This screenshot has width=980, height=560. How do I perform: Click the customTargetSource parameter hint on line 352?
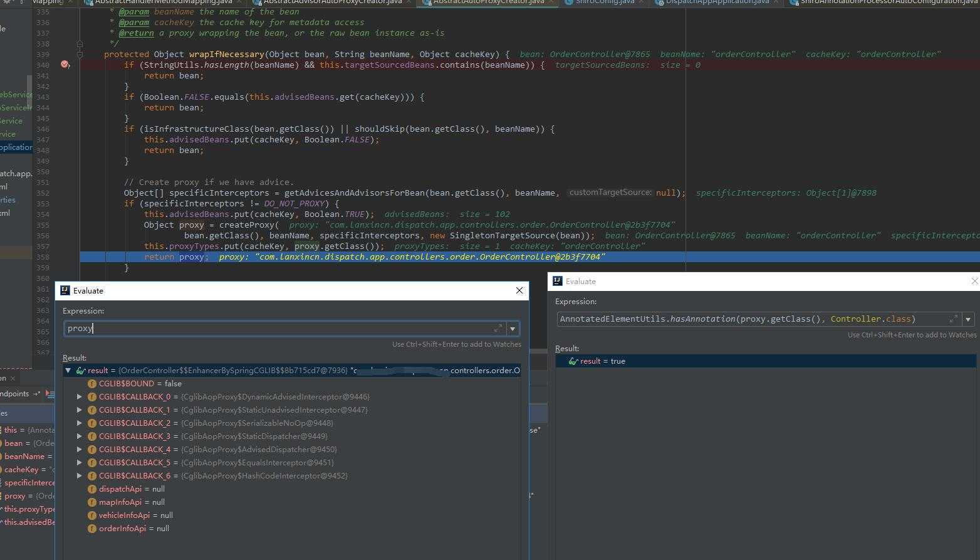click(610, 193)
